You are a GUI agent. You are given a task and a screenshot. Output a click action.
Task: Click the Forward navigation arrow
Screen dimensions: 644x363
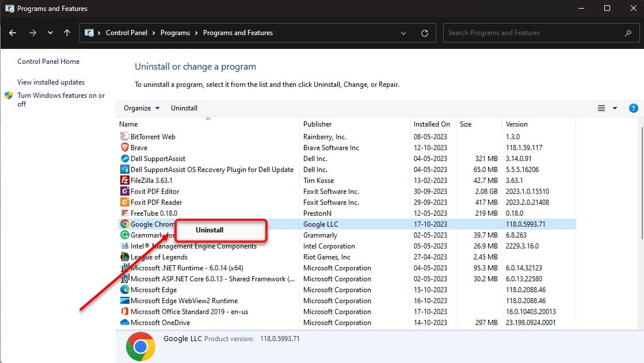(32, 33)
